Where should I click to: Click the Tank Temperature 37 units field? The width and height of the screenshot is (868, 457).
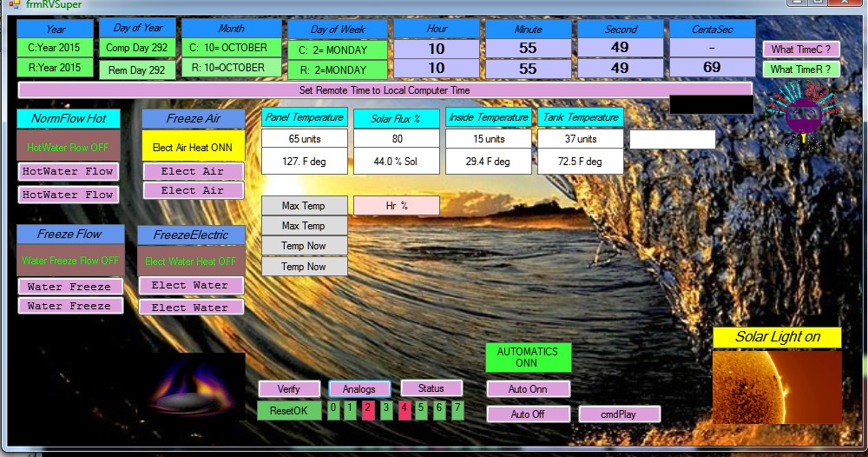click(580, 138)
